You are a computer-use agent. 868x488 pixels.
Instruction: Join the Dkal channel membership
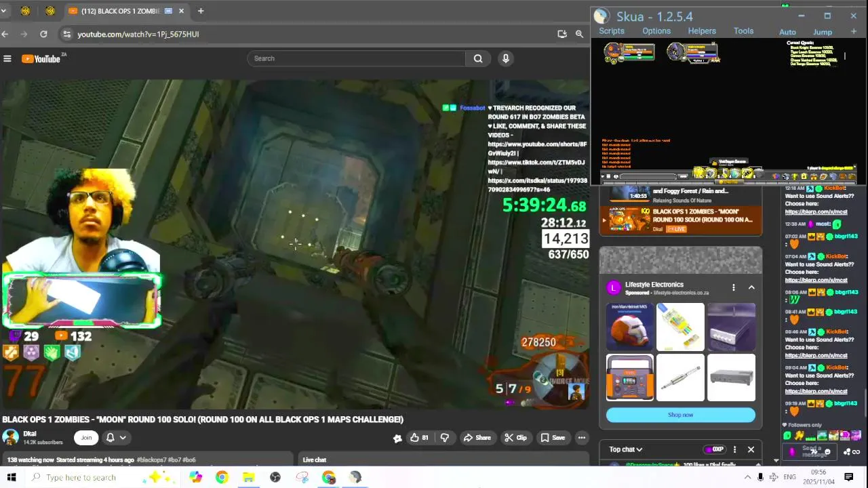(x=86, y=438)
